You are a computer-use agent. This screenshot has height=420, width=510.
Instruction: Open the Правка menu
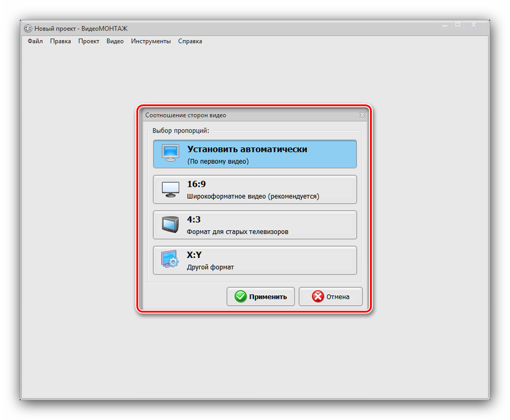coord(60,41)
